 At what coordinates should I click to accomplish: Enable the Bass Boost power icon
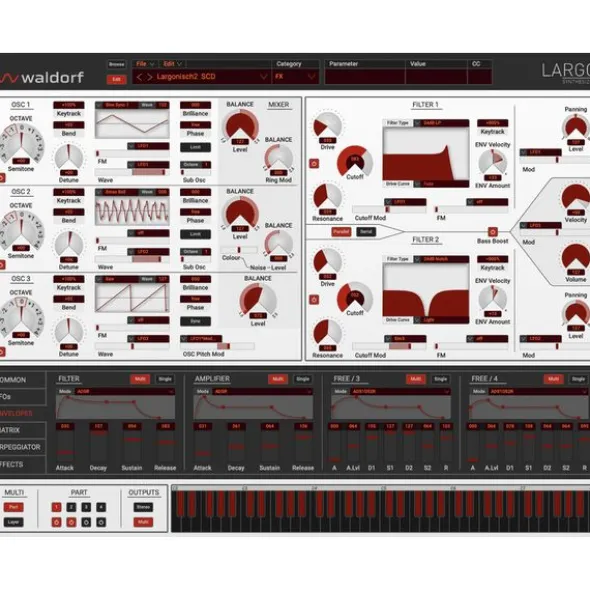pos(492,231)
